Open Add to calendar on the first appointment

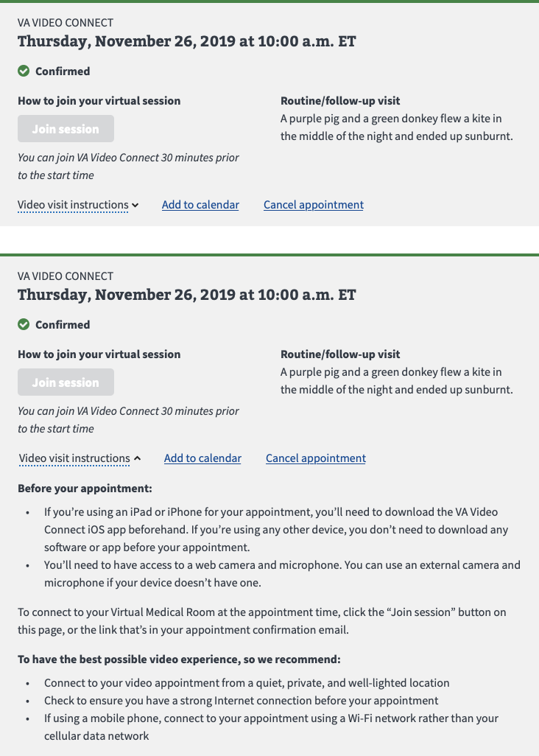coord(200,205)
